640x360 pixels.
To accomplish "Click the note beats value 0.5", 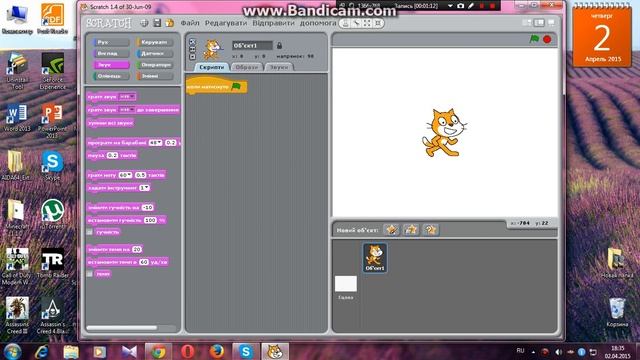I will 140,175.
